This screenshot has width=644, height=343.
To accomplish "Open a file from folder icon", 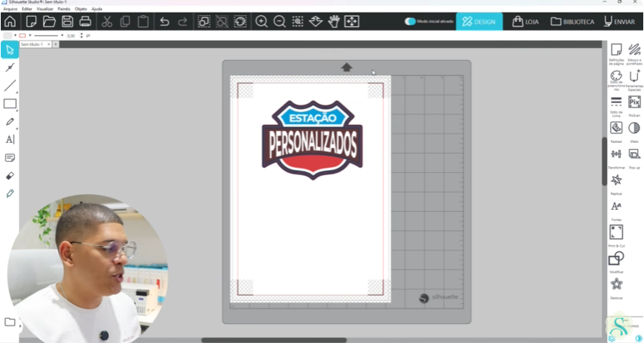I will [49, 21].
